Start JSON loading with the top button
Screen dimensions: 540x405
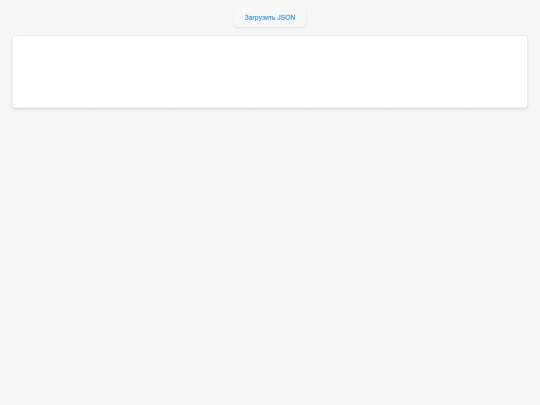coord(270,18)
